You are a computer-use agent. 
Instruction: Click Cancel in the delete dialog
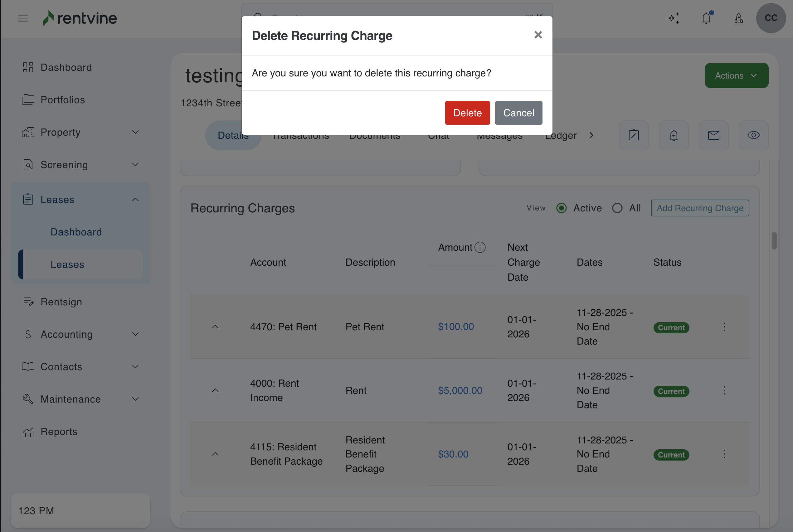tap(518, 113)
